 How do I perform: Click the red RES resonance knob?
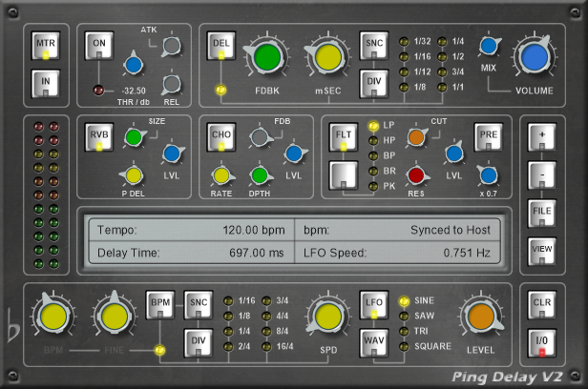tap(415, 174)
